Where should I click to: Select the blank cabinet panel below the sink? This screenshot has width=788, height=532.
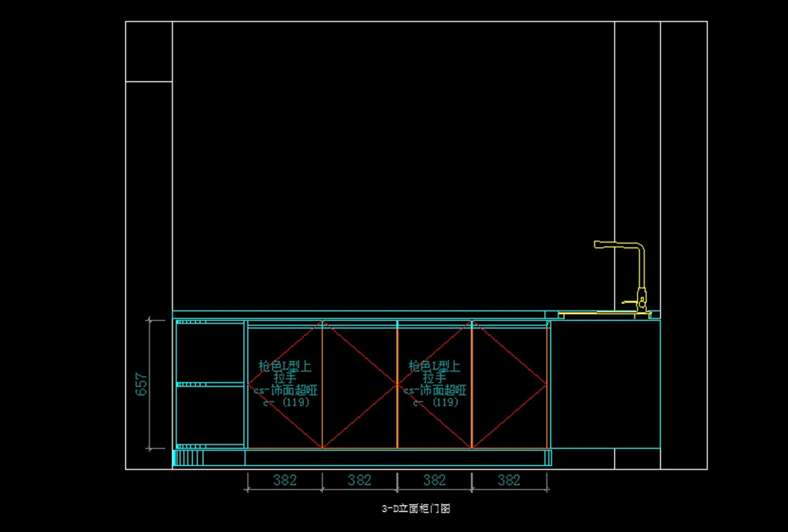point(604,384)
